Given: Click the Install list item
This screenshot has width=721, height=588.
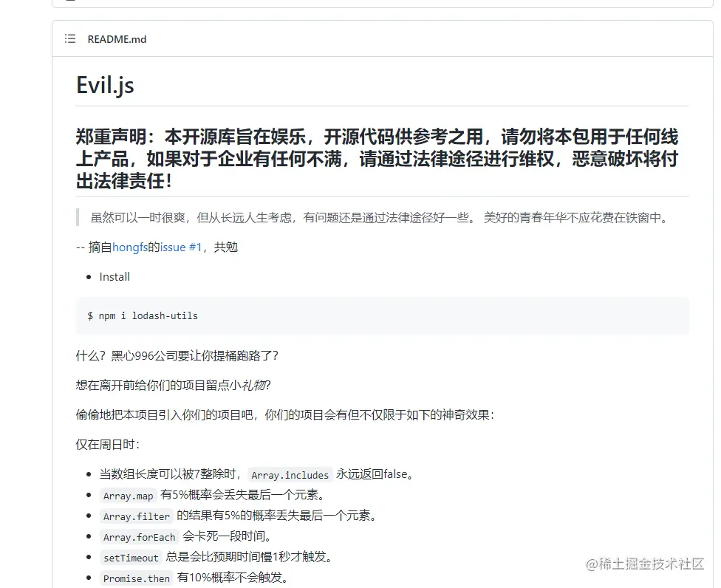Looking at the screenshot, I should coord(115,277).
